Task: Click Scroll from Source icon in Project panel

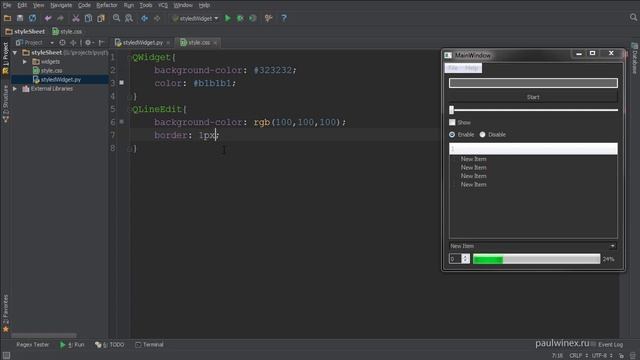Action: click(62, 42)
